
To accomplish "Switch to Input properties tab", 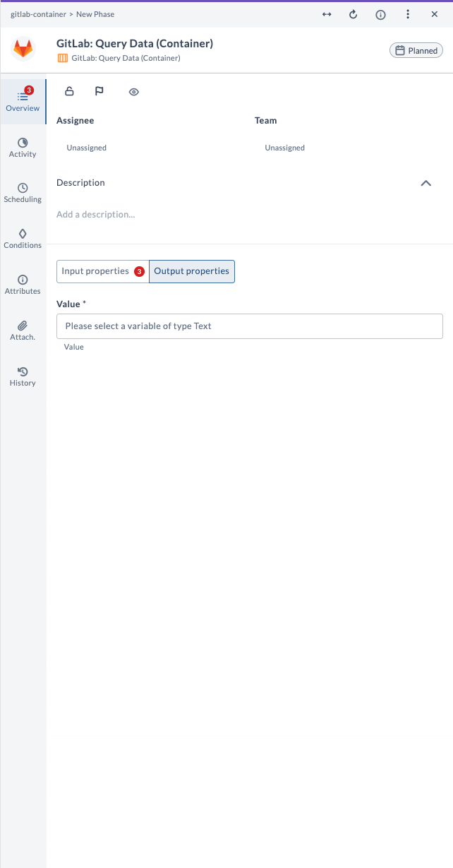I will pos(103,271).
